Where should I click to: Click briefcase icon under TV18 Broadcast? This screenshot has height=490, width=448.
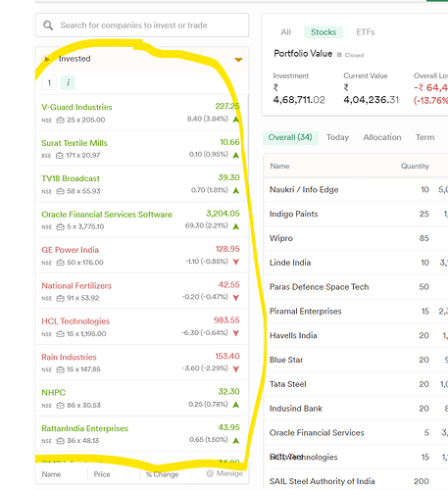tap(60, 191)
